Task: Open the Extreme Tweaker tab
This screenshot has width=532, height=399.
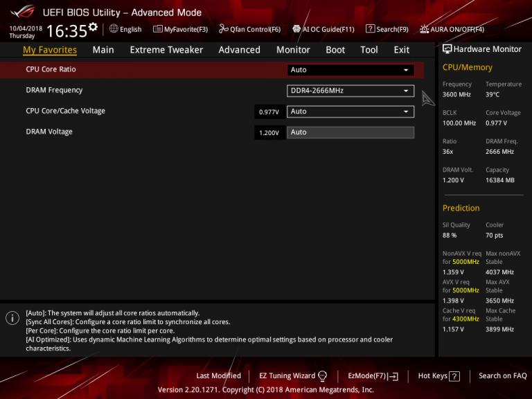Action: [166, 50]
